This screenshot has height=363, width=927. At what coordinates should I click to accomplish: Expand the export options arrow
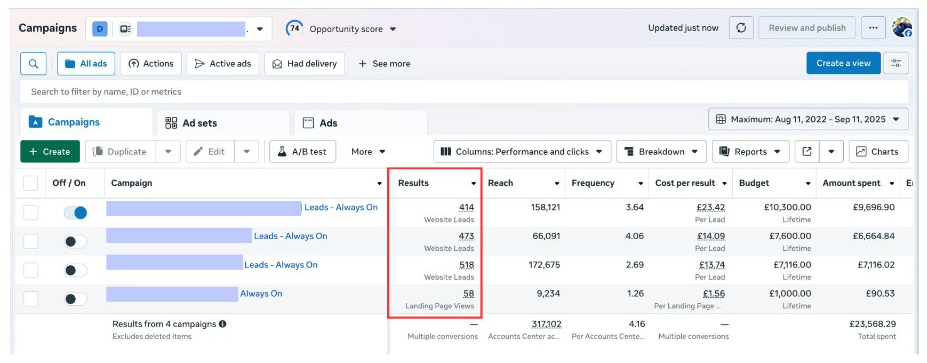831,151
